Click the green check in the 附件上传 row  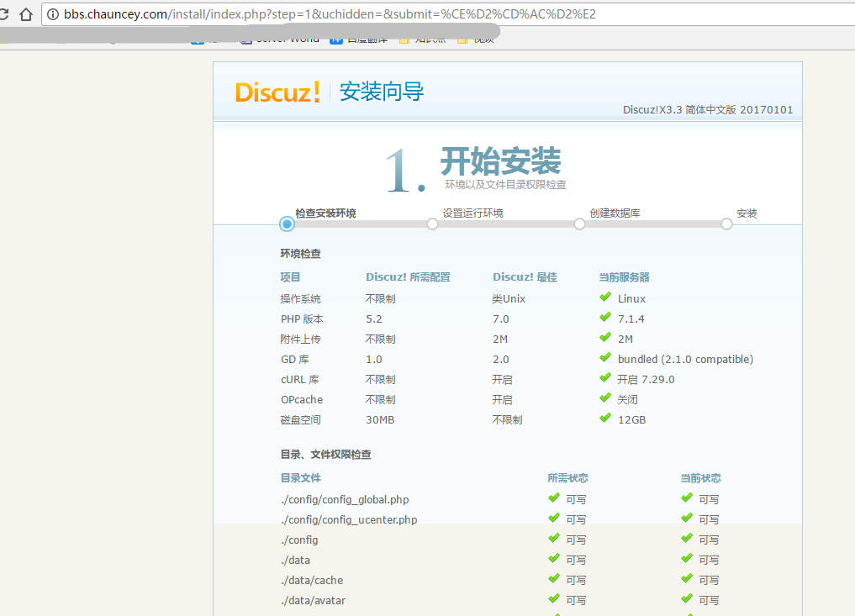click(x=605, y=338)
